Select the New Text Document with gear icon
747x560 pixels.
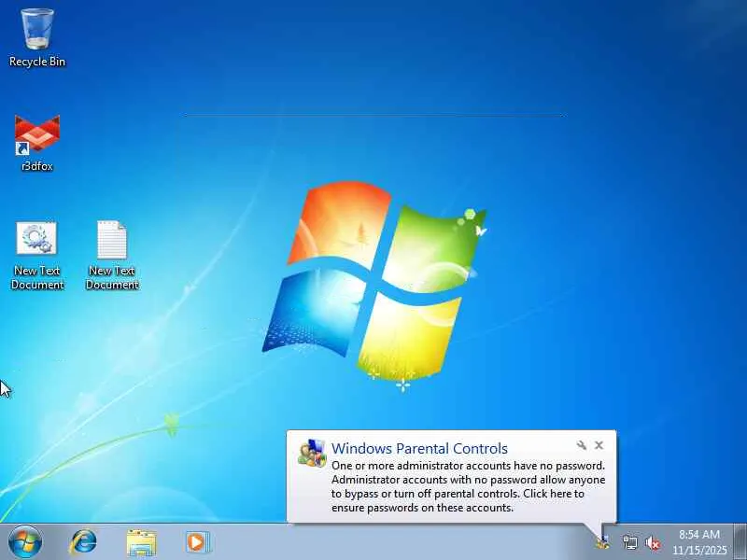point(37,255)
